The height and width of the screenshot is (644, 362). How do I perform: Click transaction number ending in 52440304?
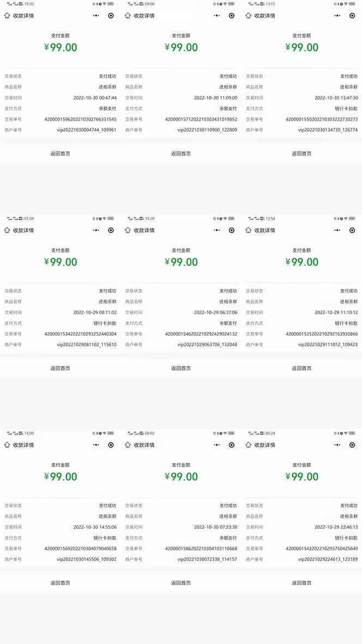click(80, 334)
